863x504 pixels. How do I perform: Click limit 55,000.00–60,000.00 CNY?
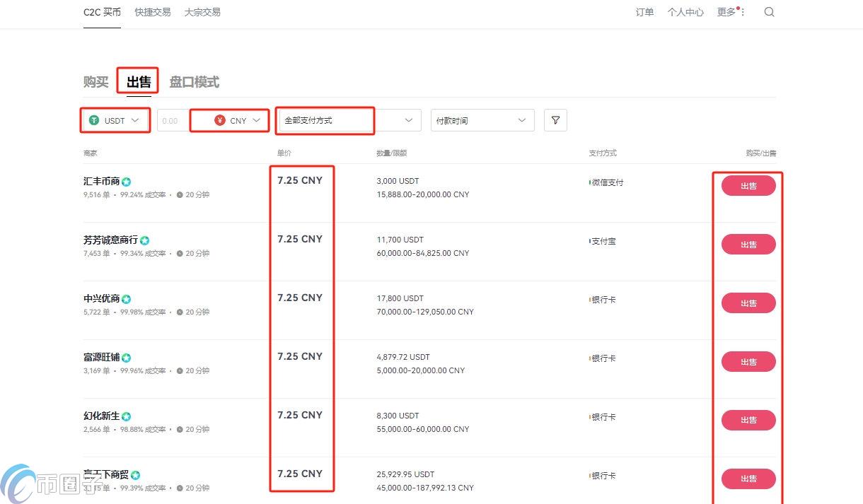click(422, 429)
